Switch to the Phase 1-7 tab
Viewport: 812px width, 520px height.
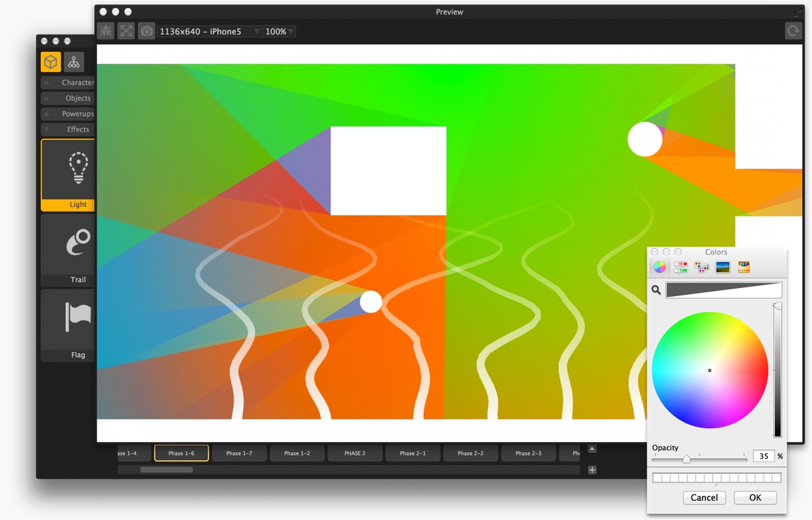239,453
